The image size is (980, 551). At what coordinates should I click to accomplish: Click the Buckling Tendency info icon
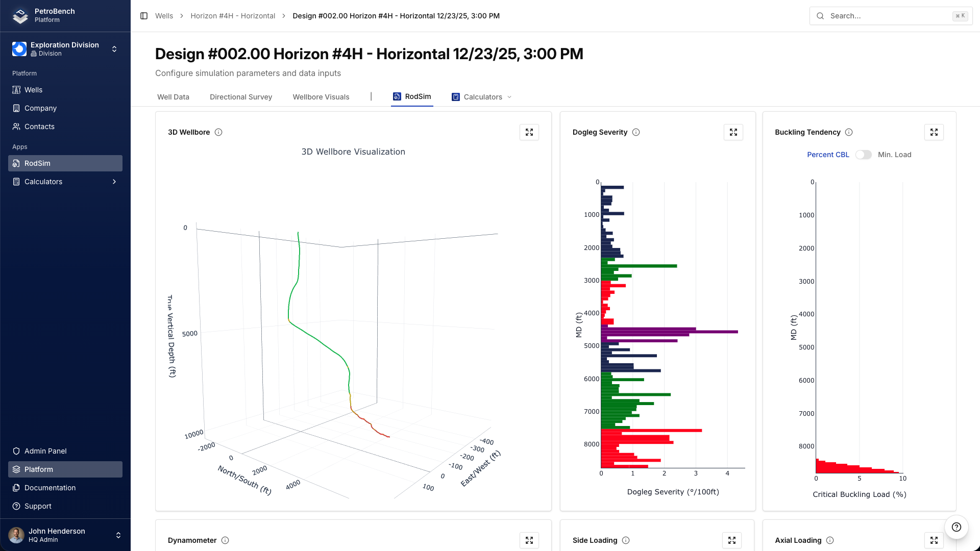tap(849, 132)
